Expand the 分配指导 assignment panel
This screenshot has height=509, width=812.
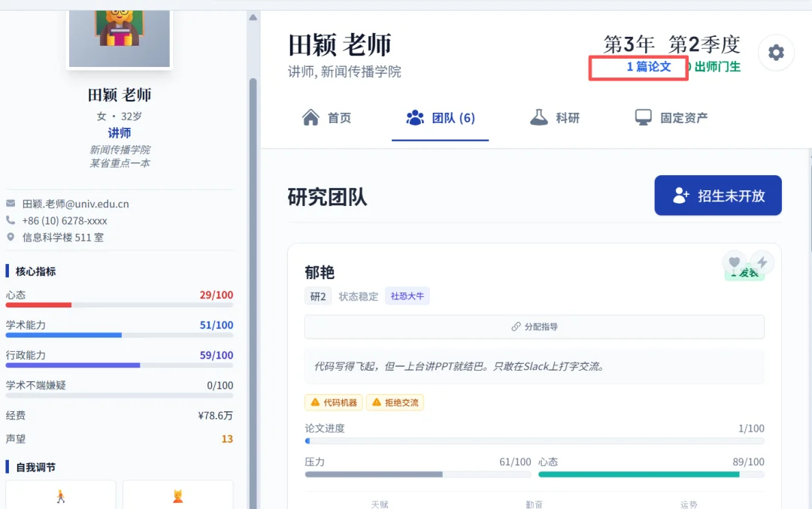[534, 326]
